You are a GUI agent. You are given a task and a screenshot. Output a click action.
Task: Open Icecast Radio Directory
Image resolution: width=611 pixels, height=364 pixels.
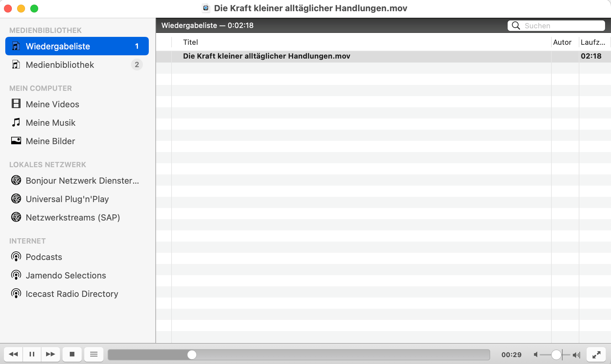(72, 294)
